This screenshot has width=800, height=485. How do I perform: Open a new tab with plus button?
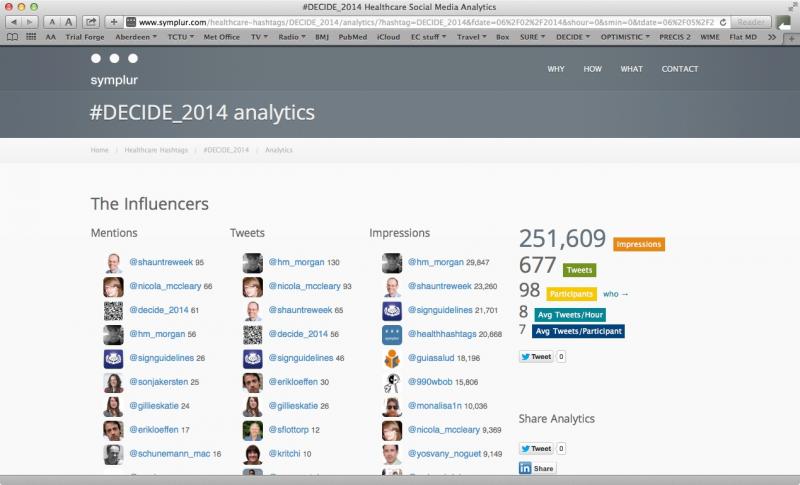791,39
